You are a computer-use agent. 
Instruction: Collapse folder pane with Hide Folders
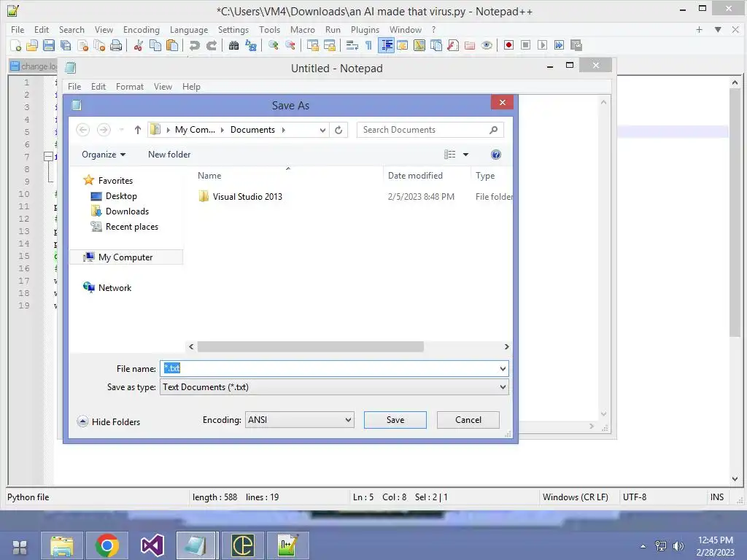coord(109,422)
